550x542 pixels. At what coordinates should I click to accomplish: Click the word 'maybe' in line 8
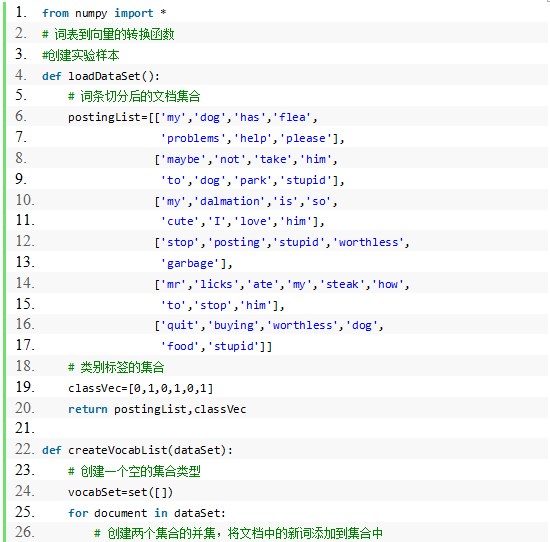(x=183, y=159)
